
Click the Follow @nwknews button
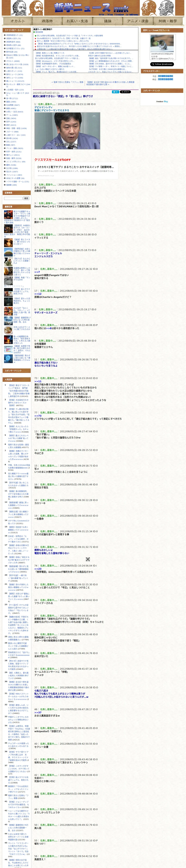162,64
